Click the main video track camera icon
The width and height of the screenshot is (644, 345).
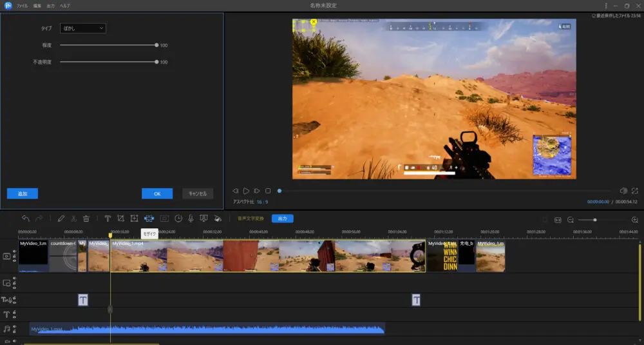point(6,256)
